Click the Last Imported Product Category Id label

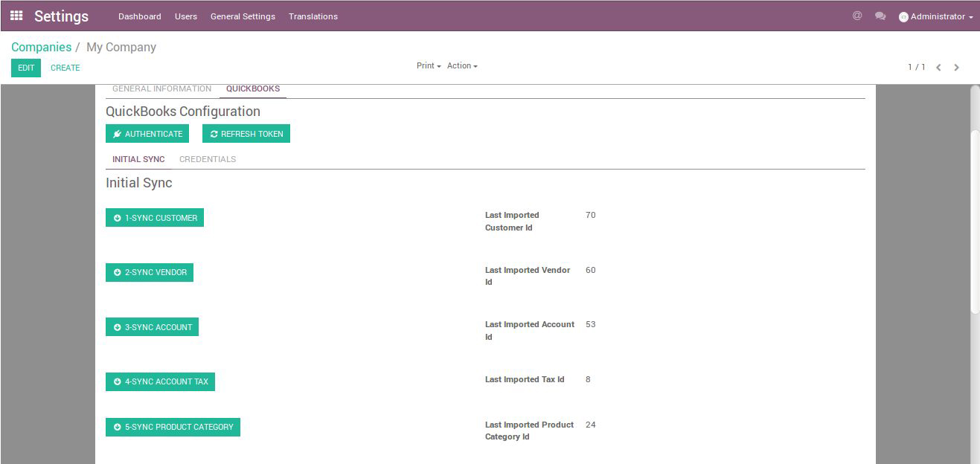(529, 431)
